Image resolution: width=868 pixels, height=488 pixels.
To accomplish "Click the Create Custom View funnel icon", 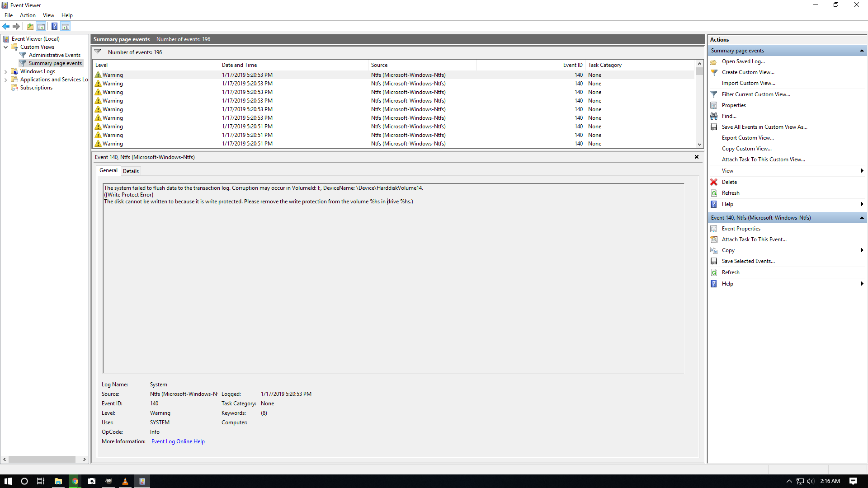I will click(x=714, y=72).
